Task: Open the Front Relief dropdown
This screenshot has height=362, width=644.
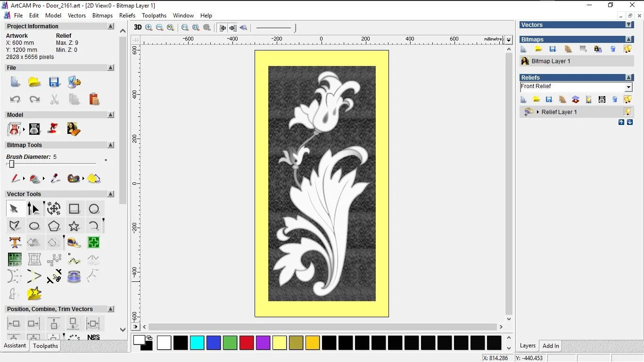Action: pyautogui.click(x=628, y=87)
